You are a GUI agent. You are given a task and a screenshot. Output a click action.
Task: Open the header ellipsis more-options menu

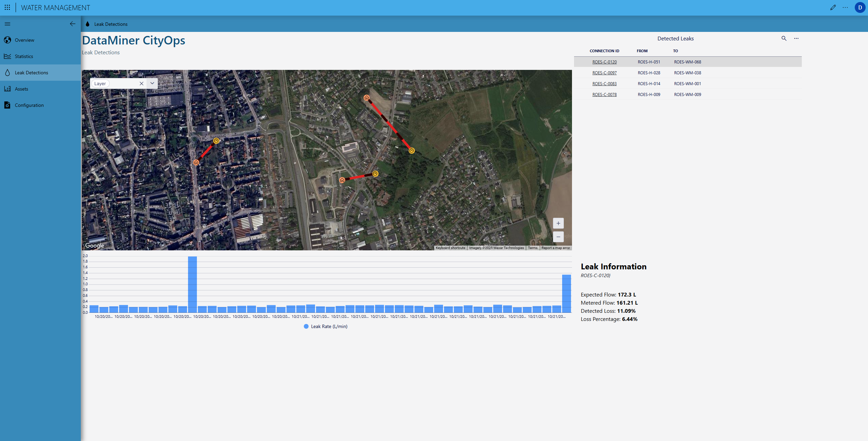[x=845, y=7]
